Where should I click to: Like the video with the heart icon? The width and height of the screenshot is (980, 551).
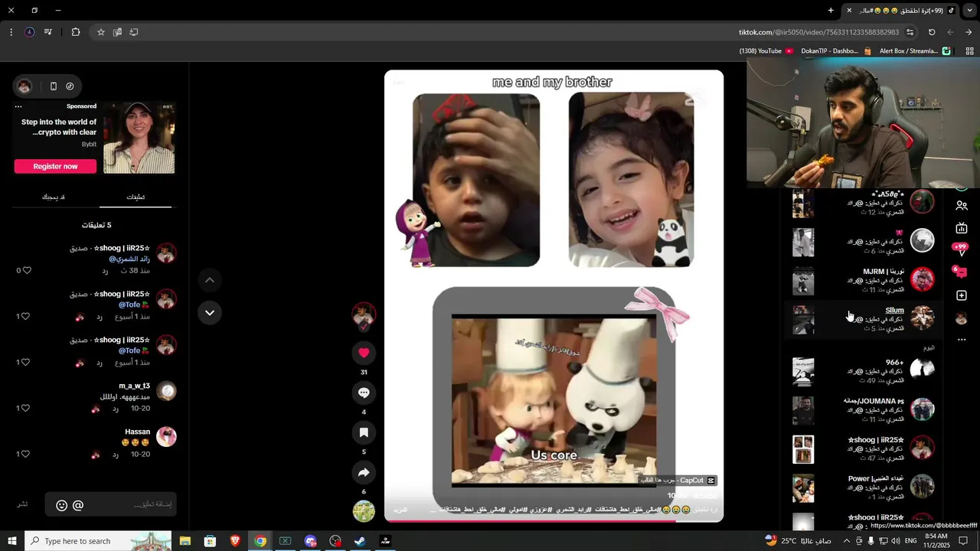click(364, 353)
